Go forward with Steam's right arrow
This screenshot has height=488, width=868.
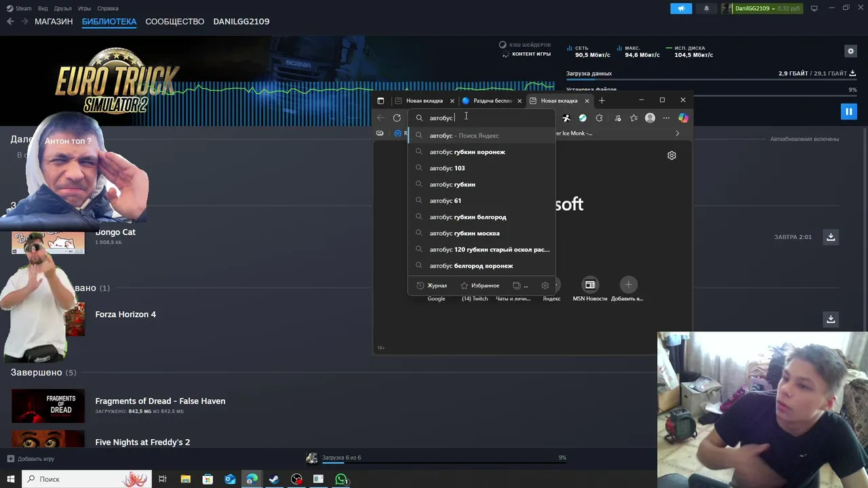click(x=24, y=22)
